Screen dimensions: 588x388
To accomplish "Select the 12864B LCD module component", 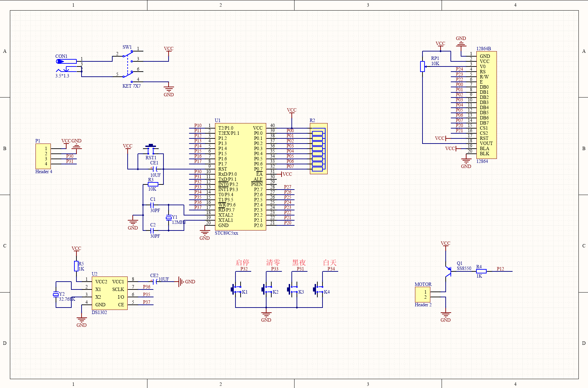I will [x=486, y=105].
